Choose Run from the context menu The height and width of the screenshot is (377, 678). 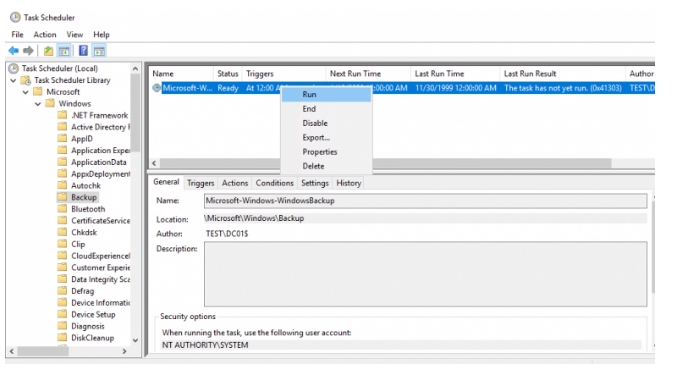[326, 94]
